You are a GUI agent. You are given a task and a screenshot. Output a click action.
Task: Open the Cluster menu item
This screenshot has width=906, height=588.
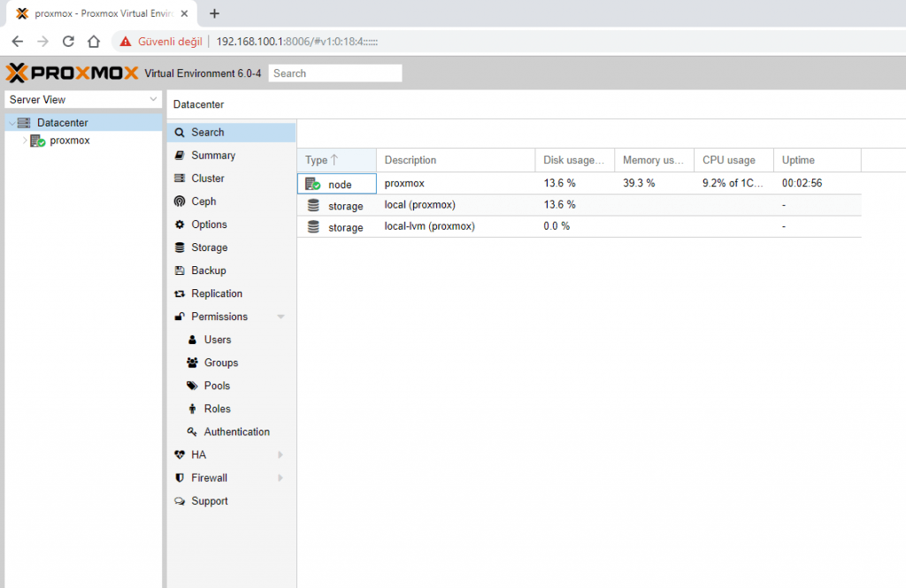[208, 179]
